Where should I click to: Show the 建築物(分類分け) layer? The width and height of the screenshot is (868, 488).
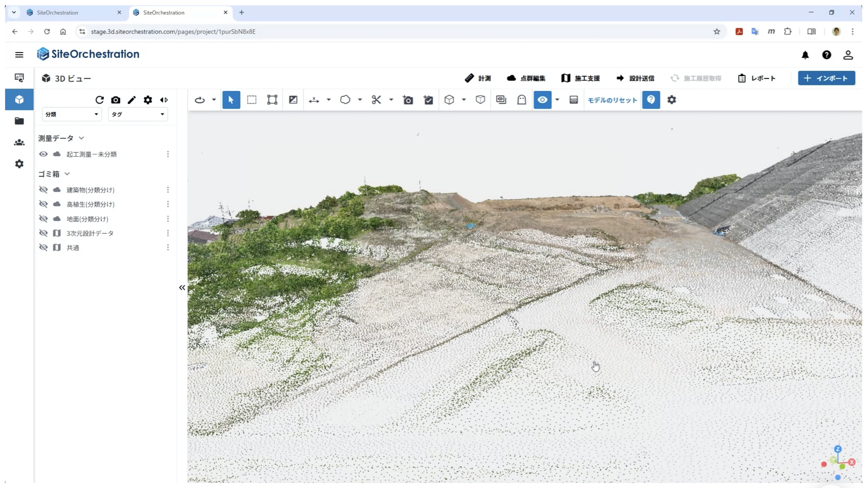click(43, 190)
